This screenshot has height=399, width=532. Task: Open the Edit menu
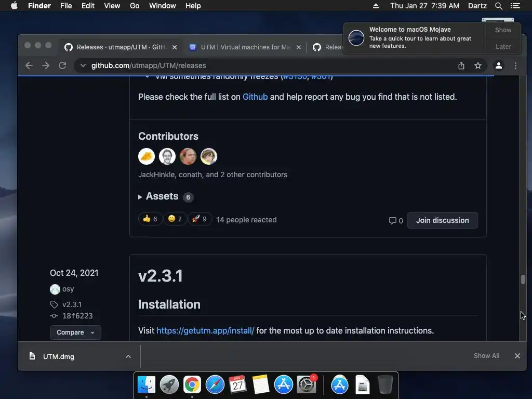click(88, 6)
